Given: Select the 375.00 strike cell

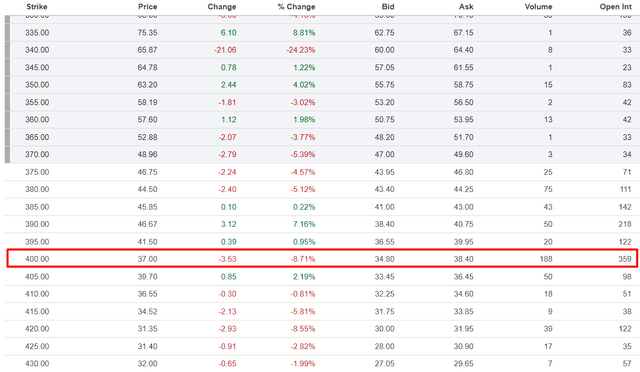Looking at the screenshot, I should (37, 172).
